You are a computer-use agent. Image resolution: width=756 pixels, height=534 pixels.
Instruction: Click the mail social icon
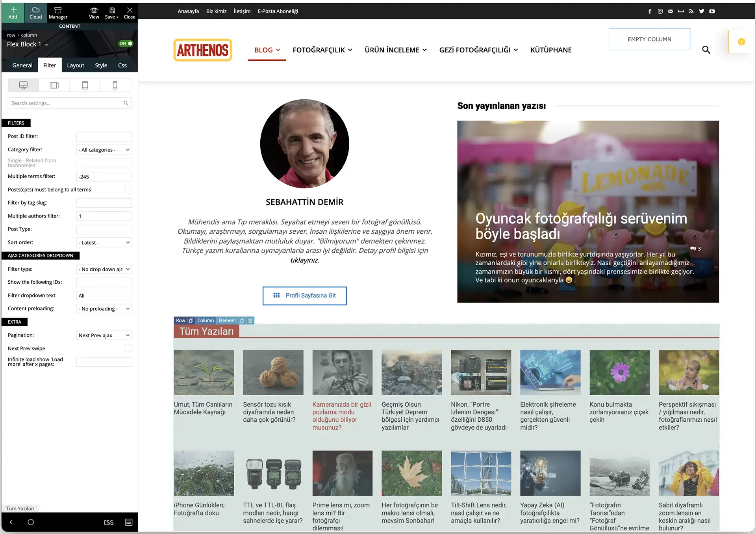pyautogui.click(x=671, y=11)
